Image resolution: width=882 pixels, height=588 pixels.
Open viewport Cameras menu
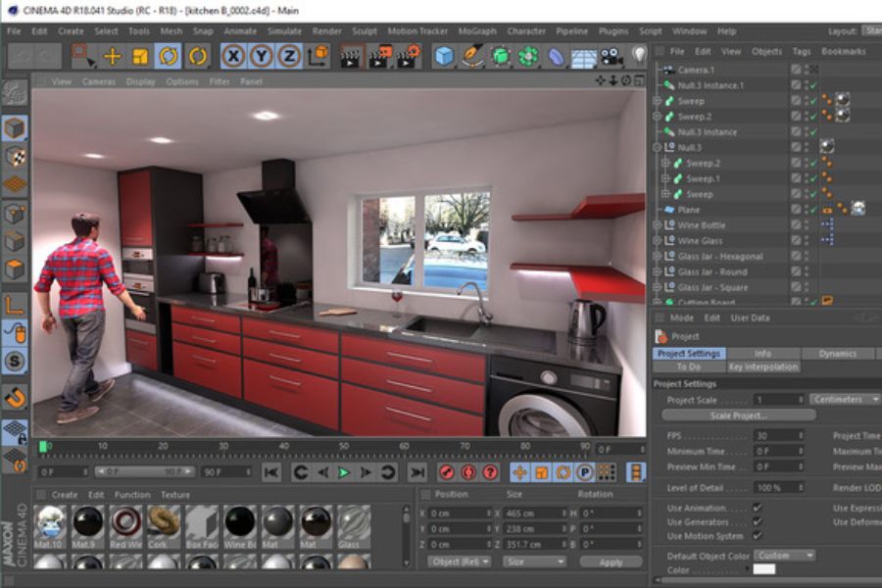click(x=98, y=81)
